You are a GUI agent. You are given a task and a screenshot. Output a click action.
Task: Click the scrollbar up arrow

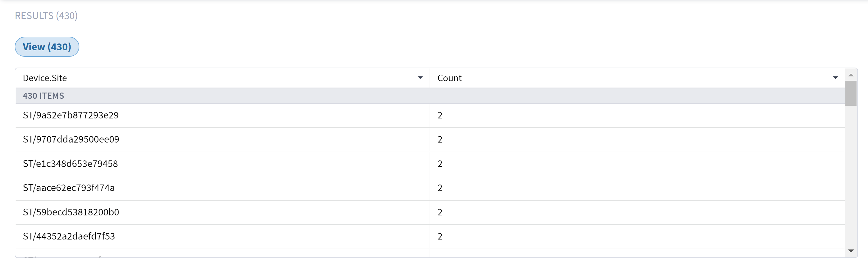(x=851, y=74)
